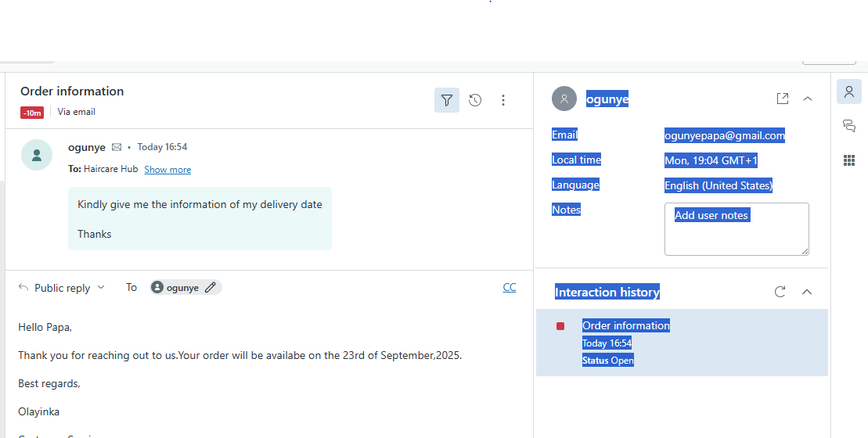Toggle the conversation filter icon
868x438 pixels.
point(446,100)
